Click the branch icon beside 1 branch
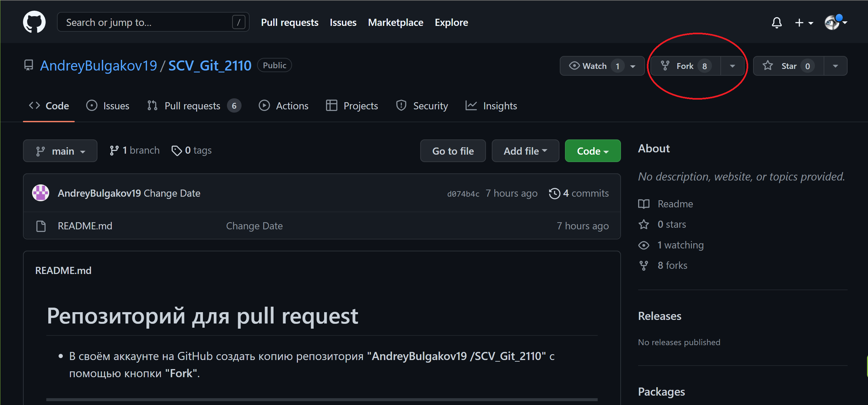The image size is (868, 405). pyautogui.click(x=114, y=150)
